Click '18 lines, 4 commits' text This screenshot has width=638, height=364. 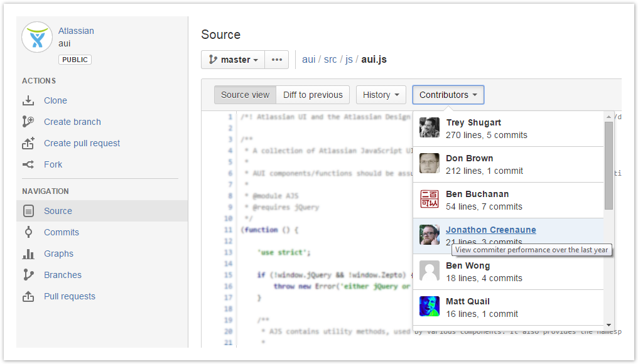point(484,278)
